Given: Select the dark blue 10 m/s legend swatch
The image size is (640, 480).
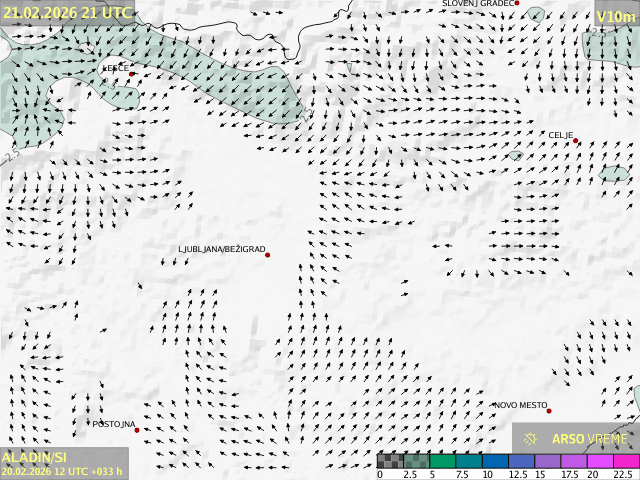Looking at the screenshot, I should point(495,461).
